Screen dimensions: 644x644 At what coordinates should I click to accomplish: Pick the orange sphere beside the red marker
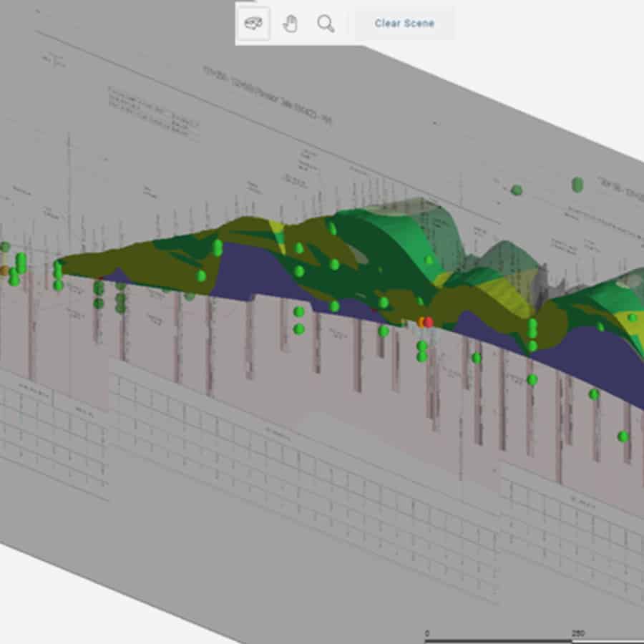point(421,322)
